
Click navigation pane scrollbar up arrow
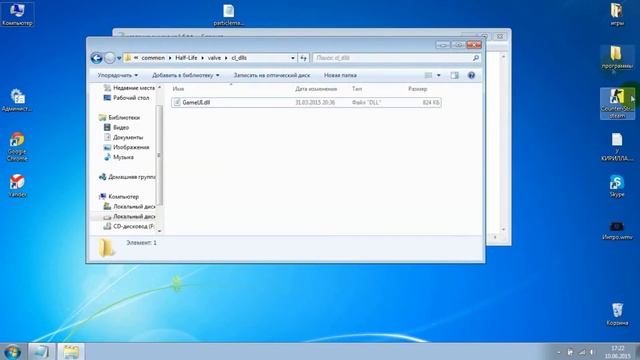click(x=160, y=87)
